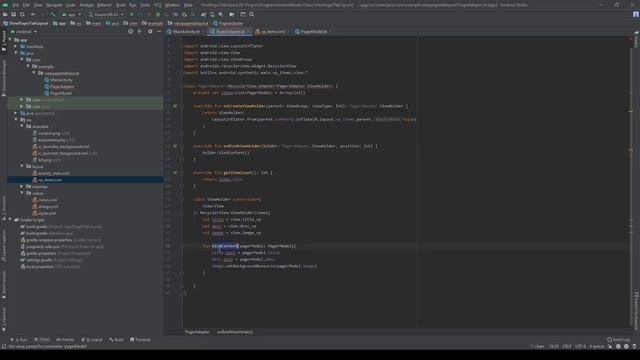The height and width of the screenshot is (360, 640).
Task: Collapse the values folder node
Action: click(x=22, y=193)
